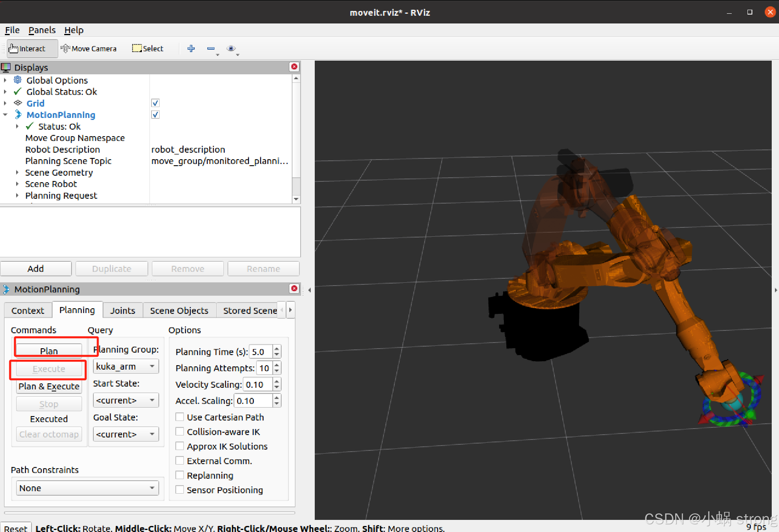Activate the Move Camera tool

click(x=88, y=48)
